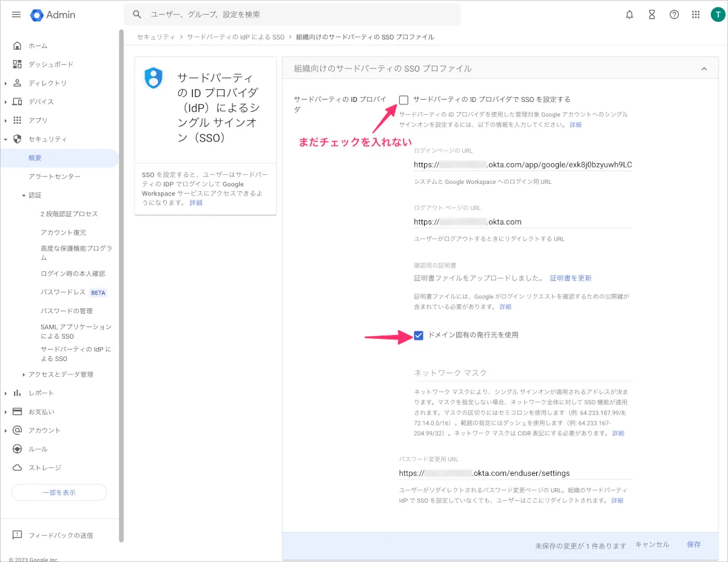Collapse セキュリティ sidebar arrow
The width and height of the screenshot is (728, 562).
[x=5, y=139]
